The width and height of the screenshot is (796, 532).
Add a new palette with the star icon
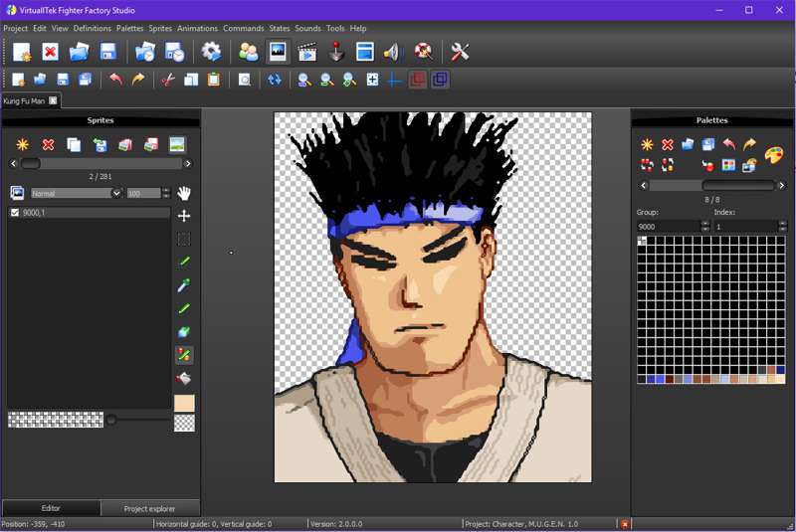coord(647,145)
